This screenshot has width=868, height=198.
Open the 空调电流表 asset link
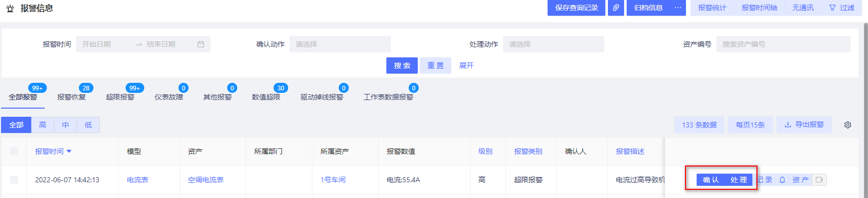coord(206,180)
